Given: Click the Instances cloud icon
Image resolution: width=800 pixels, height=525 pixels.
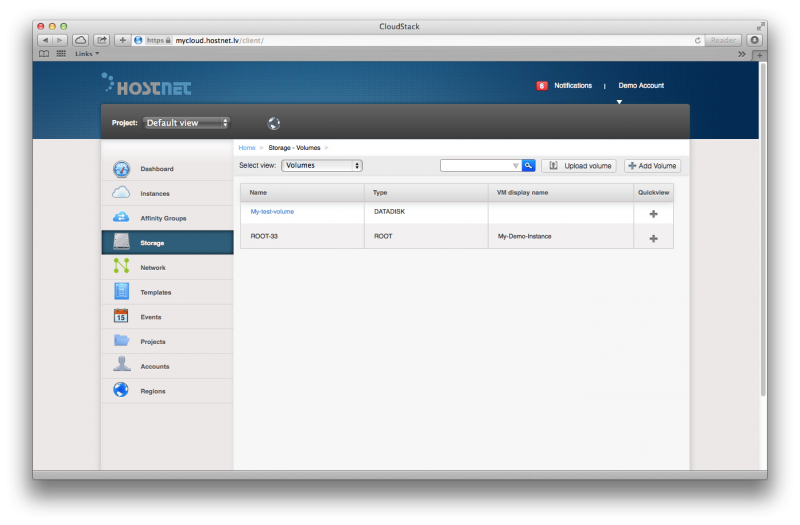Looking at the screenshot, I should click(121, 193).
